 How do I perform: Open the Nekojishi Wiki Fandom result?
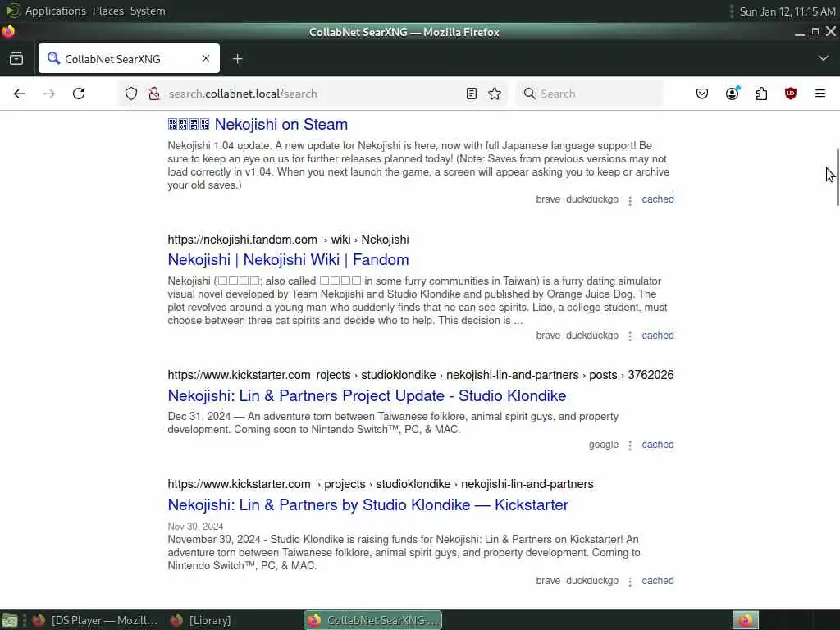[288, 260]
